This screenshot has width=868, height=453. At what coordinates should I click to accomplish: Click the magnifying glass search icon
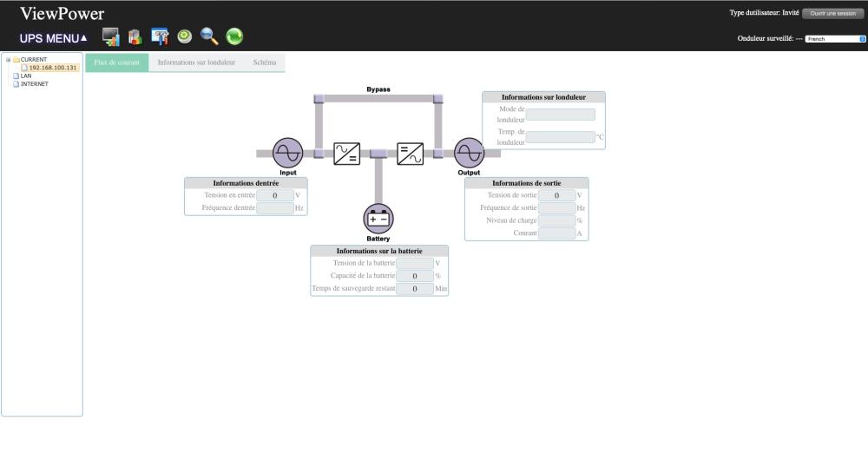[x=209, y=36]
